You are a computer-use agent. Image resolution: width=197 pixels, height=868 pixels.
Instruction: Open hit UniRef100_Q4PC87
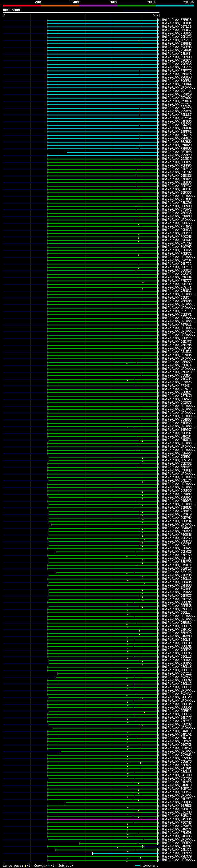pos(176,189)
